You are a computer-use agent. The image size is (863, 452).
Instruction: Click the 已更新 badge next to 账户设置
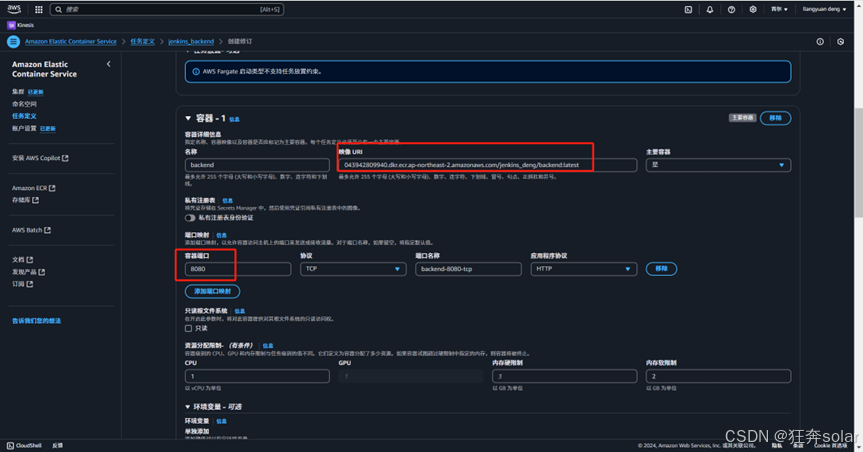pos(48,129)
